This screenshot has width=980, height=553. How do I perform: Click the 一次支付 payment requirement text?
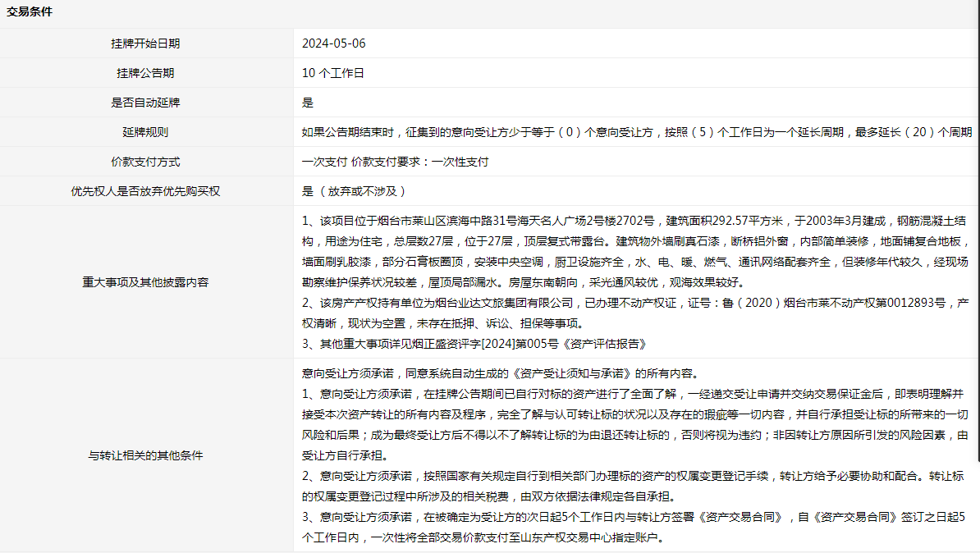(x=395, y=162)
